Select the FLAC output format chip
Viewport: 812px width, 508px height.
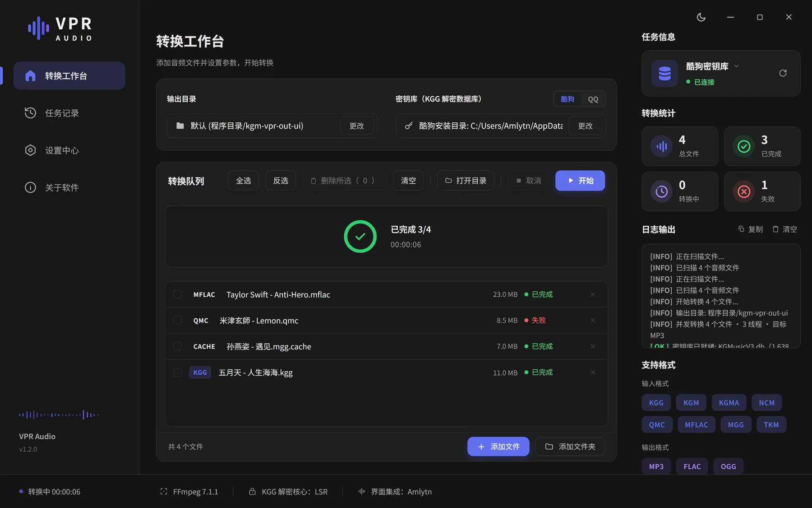tap(692, 466)
